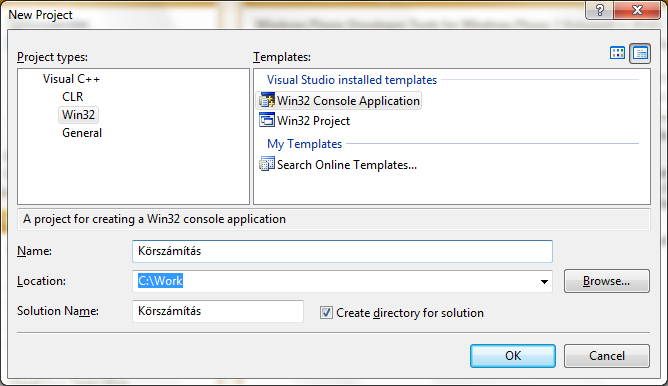The height and width of the screenshot is (386, 668).
Task: Click the dialog help question mark button
Action: tap(600, 10)
